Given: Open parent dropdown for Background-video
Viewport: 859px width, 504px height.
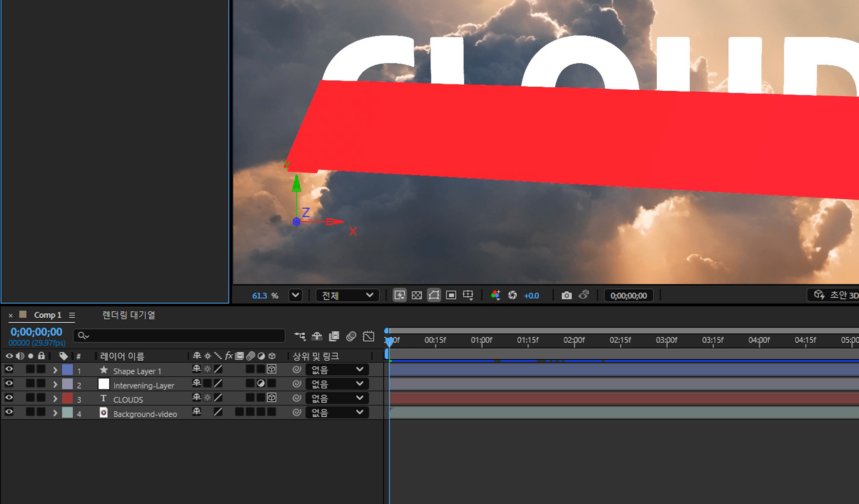Looking at the screenshot, I should 337,412.
